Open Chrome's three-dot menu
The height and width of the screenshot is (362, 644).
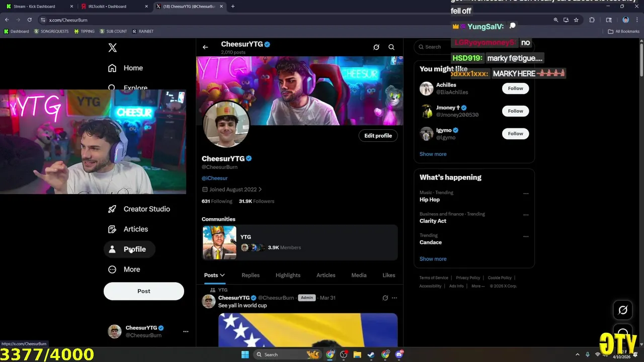tap(637, 20)
